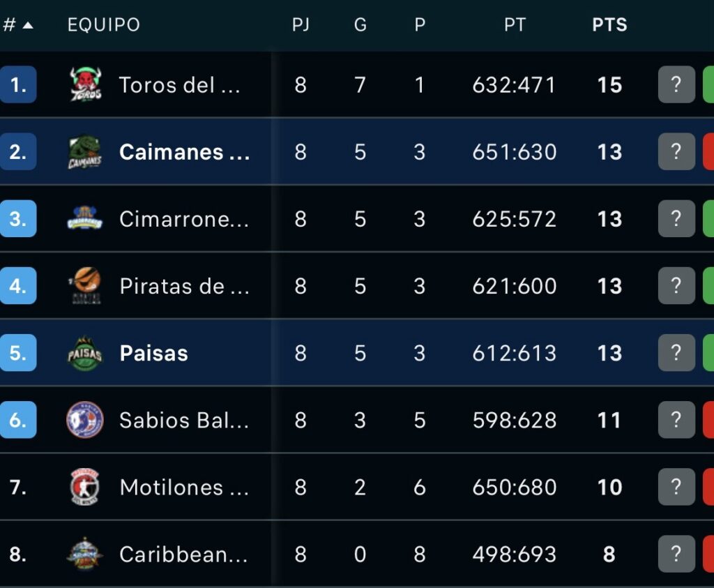Open the Paisas team name link
The width and height of the screenshot is (714, 588).
[153, 353]
